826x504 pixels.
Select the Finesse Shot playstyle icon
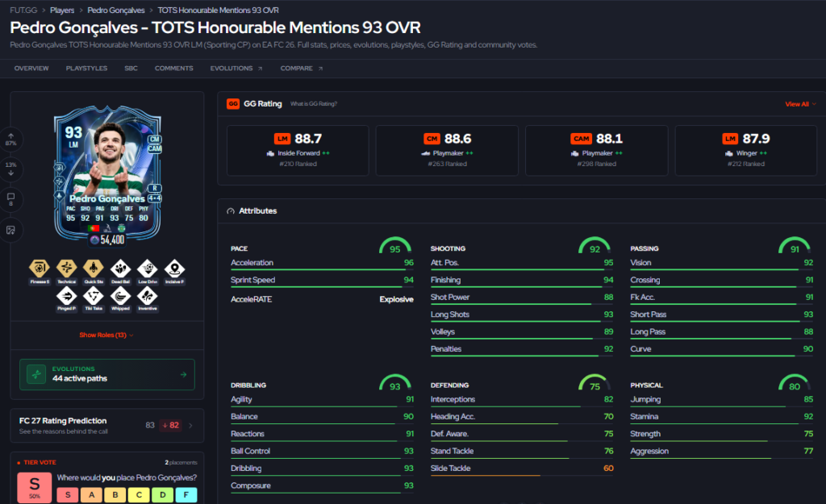click(x=40, y=269)
